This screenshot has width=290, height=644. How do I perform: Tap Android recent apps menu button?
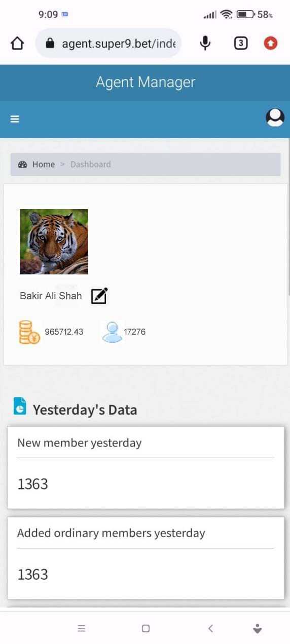[x=82, y=628]
